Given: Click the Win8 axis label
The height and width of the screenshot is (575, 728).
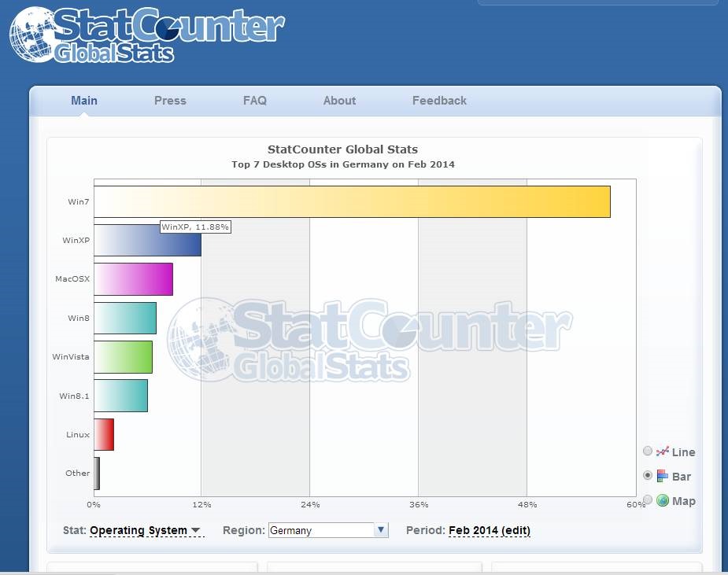Looking at the screenshot, I should [79, 318].
